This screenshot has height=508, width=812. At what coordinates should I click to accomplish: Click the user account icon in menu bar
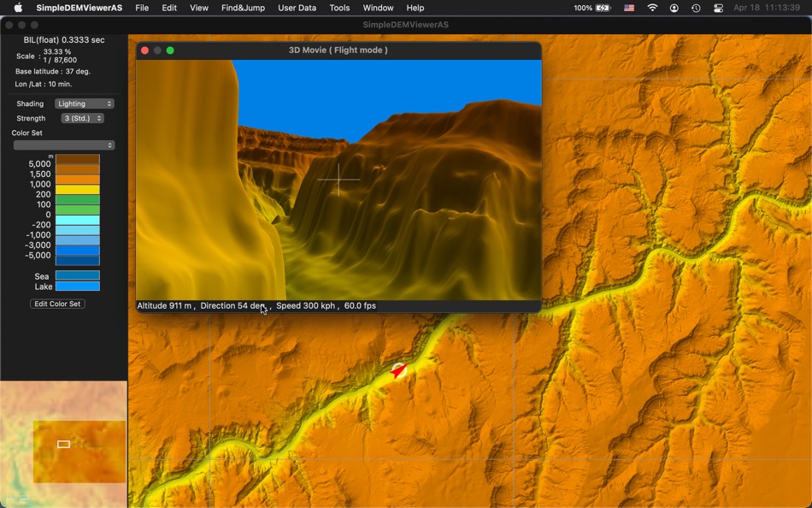point(674,8)
